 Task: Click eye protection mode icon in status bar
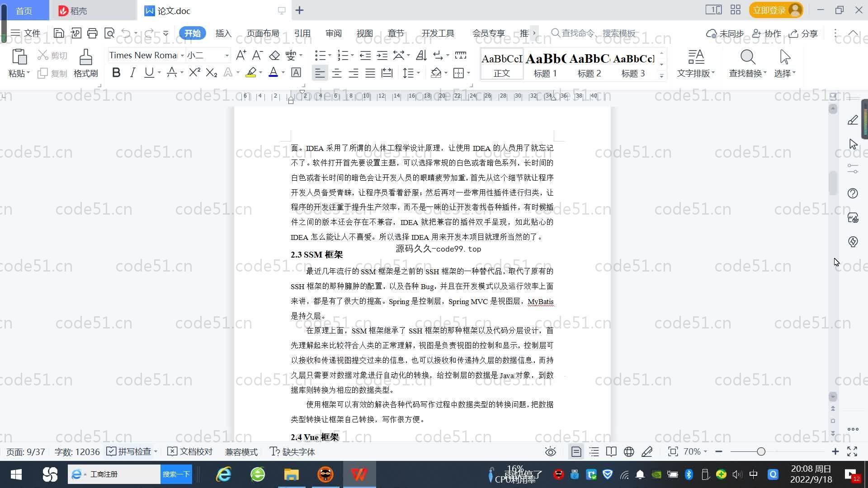coord(550,452)
